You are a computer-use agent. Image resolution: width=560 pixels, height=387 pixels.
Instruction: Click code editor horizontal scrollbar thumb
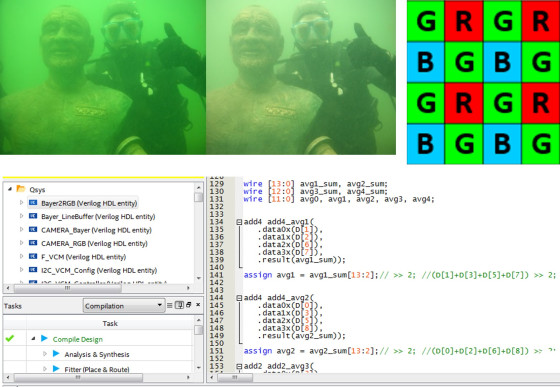click(235, 377)
